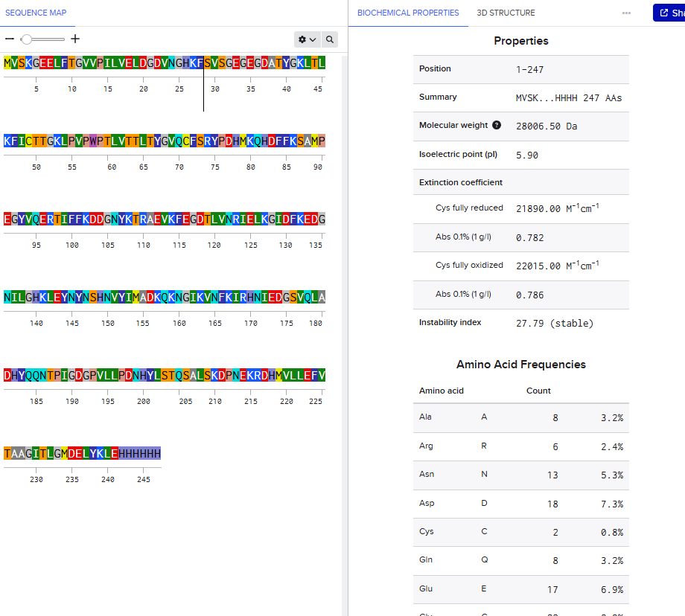Click the zoom out minus icon
The height and width of the screenshot is (616, 685).
click(x=10, y=39)
